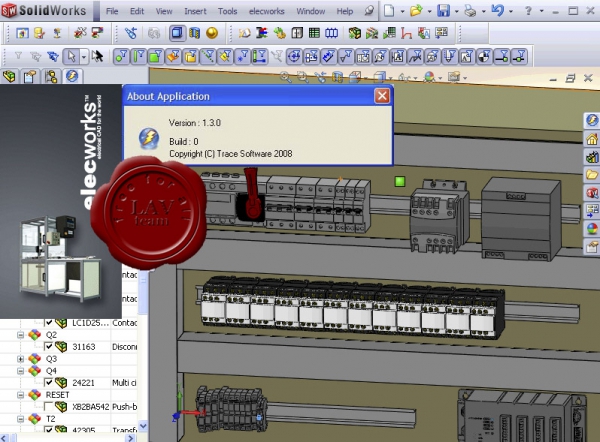Open SolidWorks Resources house icon
The height and width of the screenshot is (442, 600).
coord(592,139)
